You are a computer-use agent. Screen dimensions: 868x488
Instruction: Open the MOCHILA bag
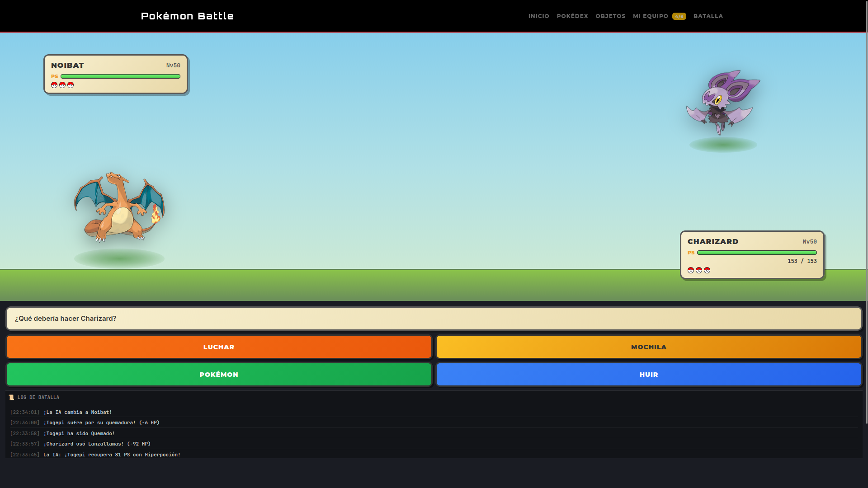[649, 347]
